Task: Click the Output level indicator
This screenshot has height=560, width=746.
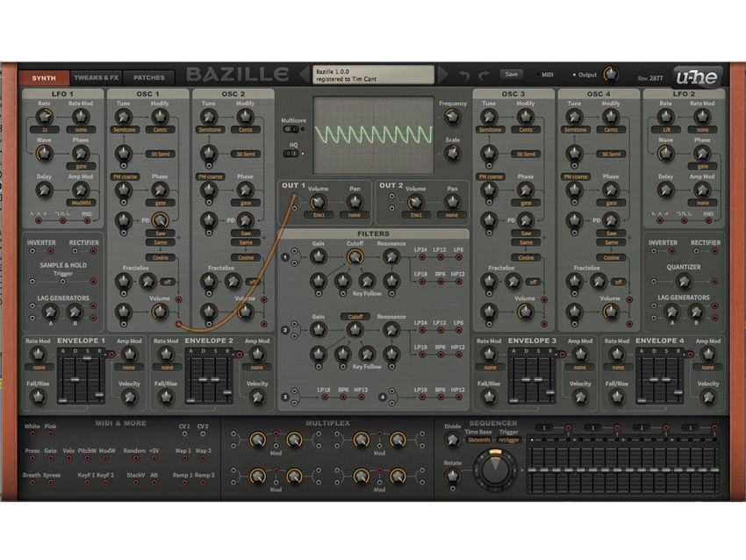Action: pyautogui.click(x=575, y=74)
